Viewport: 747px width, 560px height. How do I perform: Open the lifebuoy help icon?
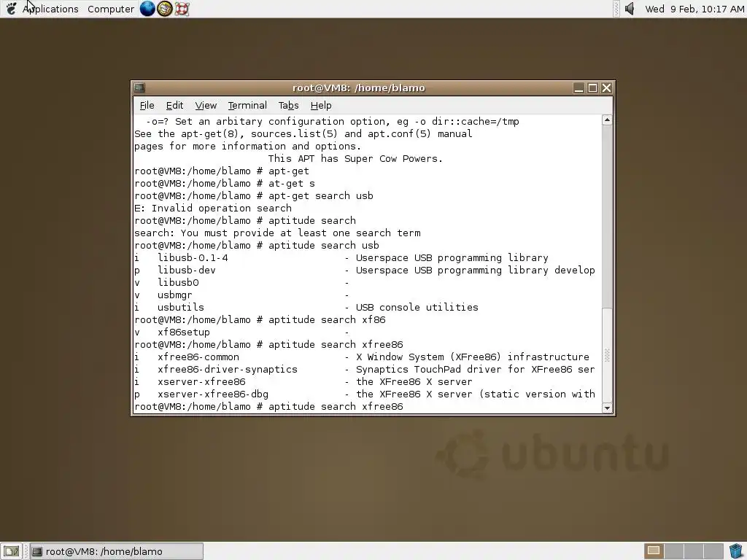click(182, 9)
